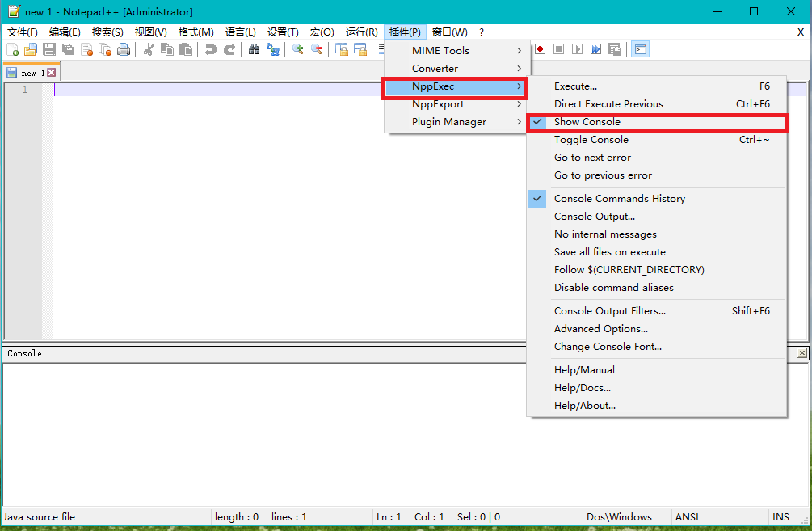Screen dimensions: 812x531
Task: Click the Save floppy disk icon
Action: coord(49,50)
